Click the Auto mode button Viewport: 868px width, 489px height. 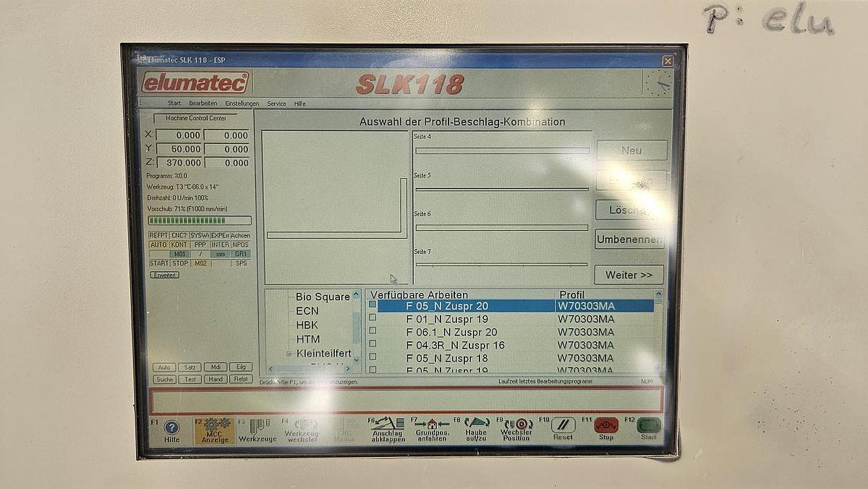[x=164, y=367]
